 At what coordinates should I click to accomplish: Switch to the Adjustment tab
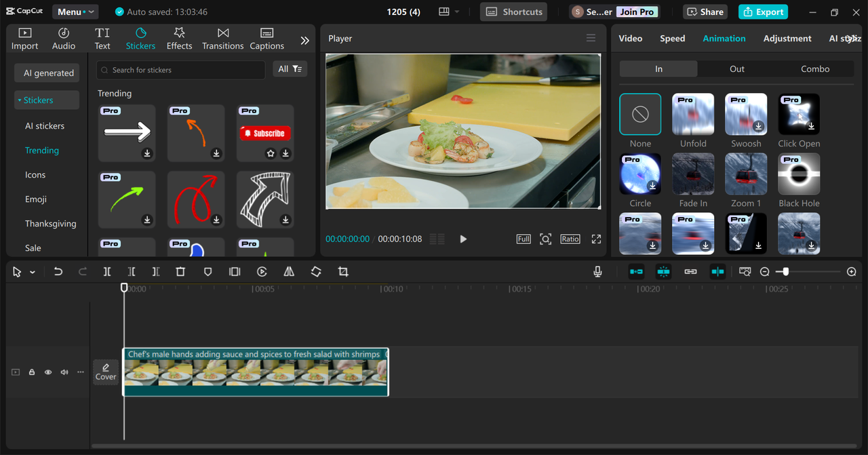[x=787, y=39]
